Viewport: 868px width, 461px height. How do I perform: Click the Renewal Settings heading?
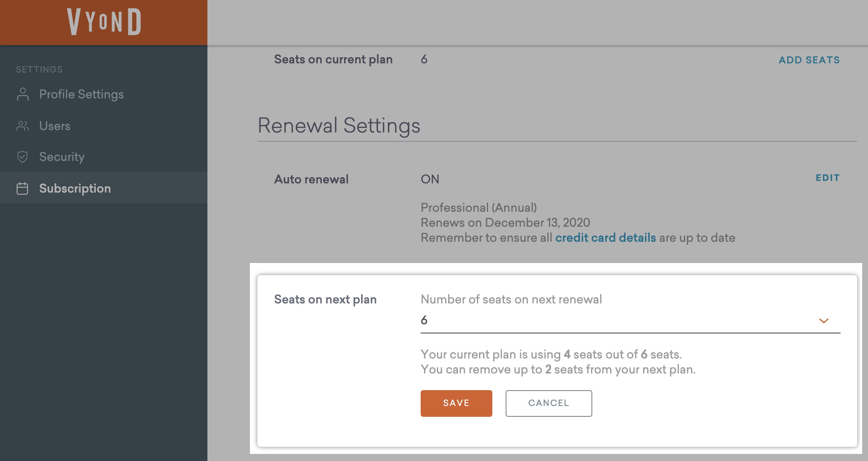click(x=339, y=125)
